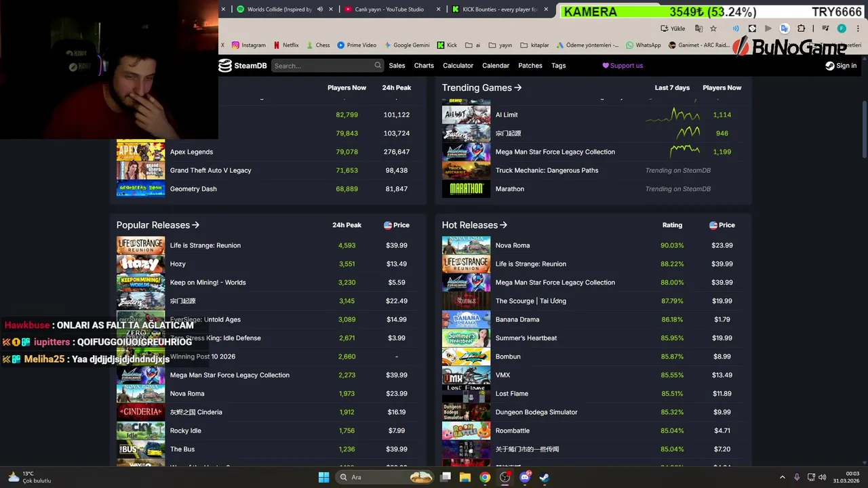Click the Sign in button
This screenshot has height=488, width=868.
tap(841, 66)
